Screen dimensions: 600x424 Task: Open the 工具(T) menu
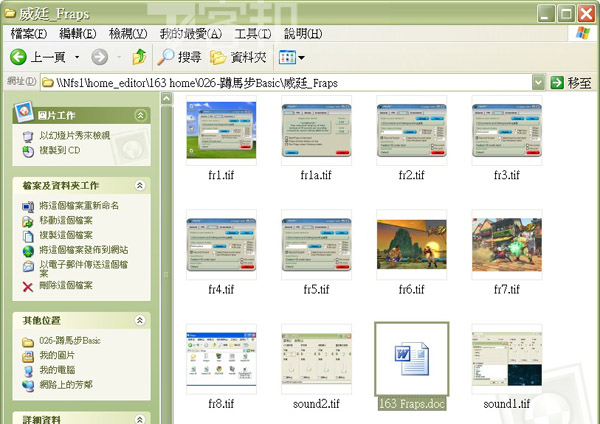[253, 34]
